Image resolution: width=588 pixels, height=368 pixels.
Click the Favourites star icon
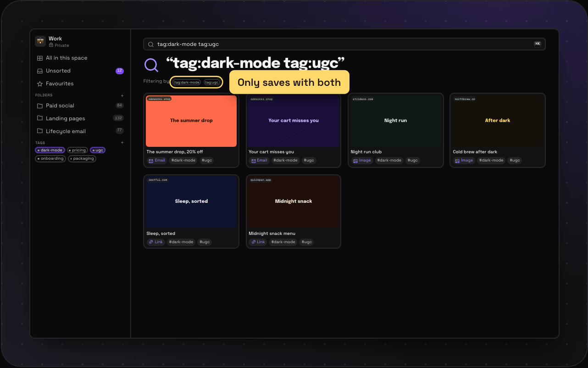[40, 84]
